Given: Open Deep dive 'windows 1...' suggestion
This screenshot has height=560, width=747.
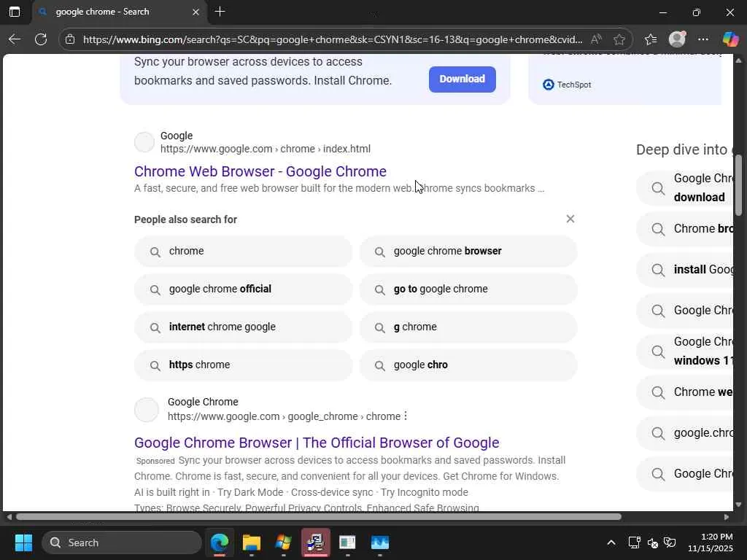Looking at the screenshot, I should [x=685, y=351].
